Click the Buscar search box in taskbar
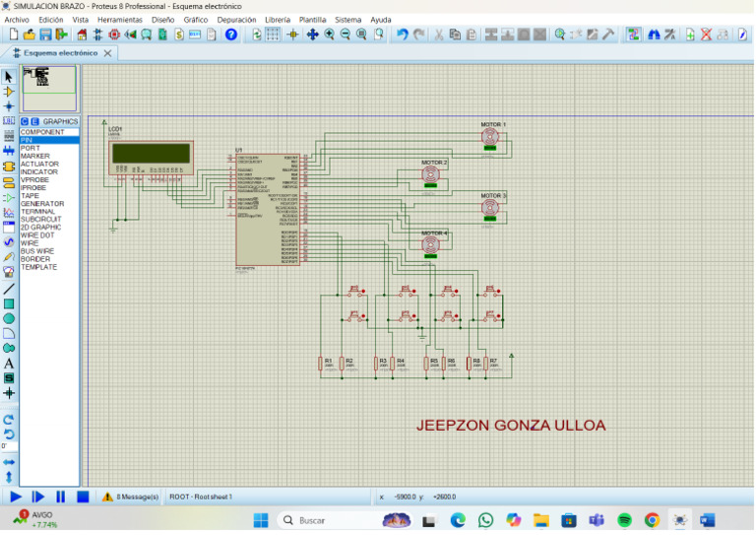 (x=345, y=520)
